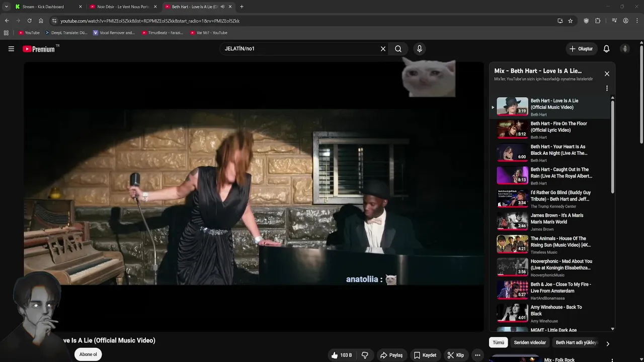The image size is (644, 362).
Task: Select the Tümü filter chip
Action: point(498,342)
